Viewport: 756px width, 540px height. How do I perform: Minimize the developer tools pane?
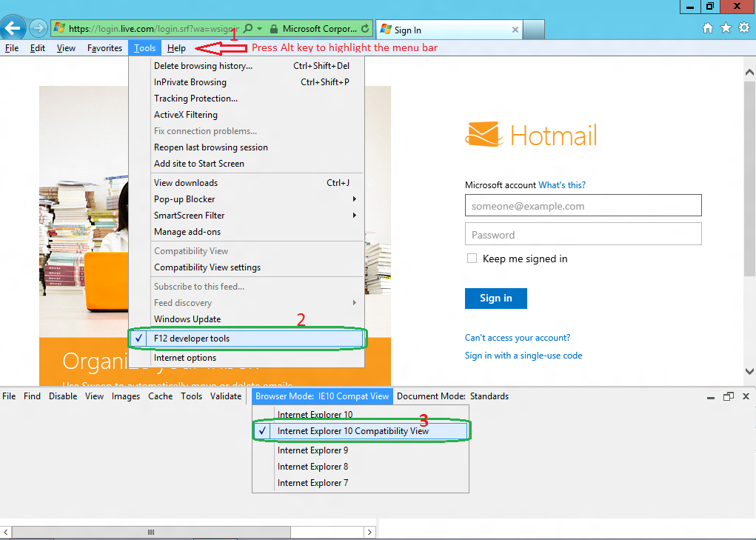710,397
